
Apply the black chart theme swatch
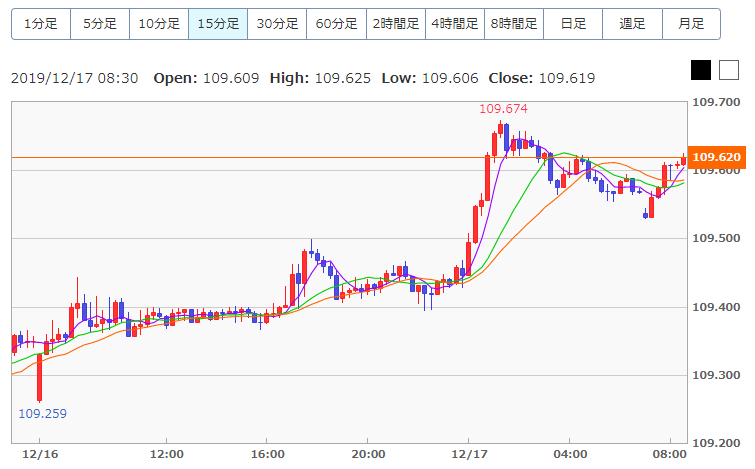[x=701, y=70]
